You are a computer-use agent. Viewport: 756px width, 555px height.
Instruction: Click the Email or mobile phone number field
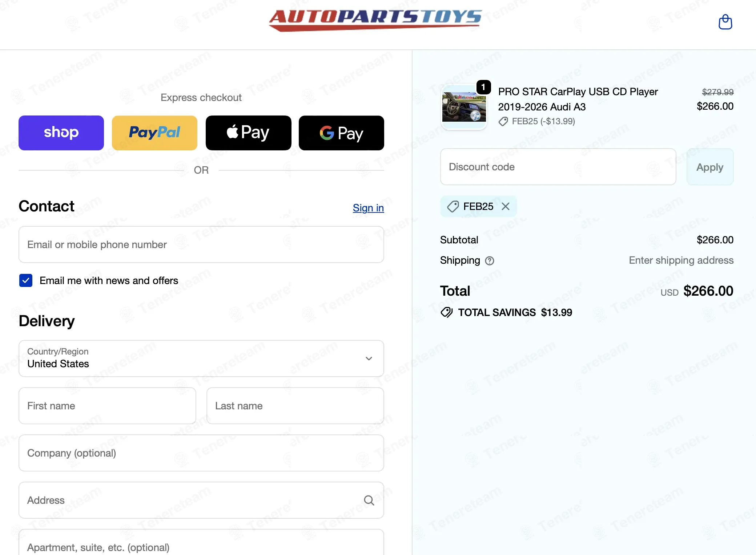coord(201,244)
